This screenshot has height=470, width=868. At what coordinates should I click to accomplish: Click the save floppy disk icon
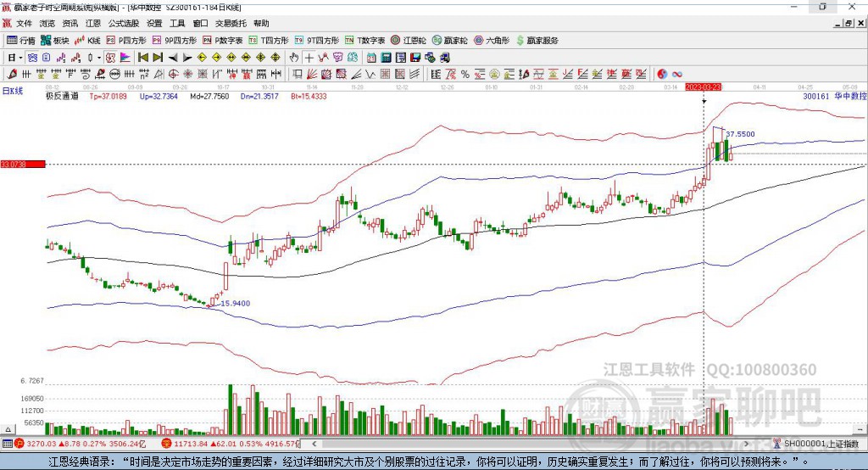(x=415, y=58)
